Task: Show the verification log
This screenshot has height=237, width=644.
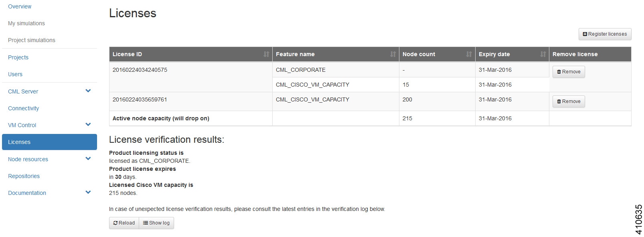Action: 156,223
